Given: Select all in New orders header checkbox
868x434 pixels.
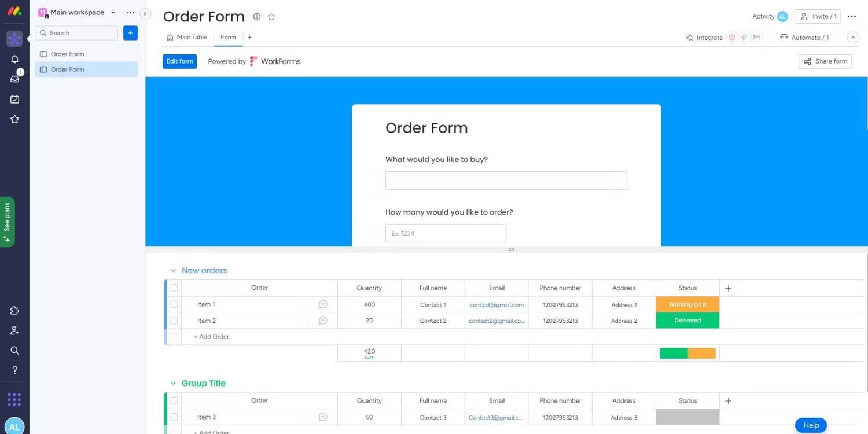Looking at the screenshot, I should (x=174, y=288).
